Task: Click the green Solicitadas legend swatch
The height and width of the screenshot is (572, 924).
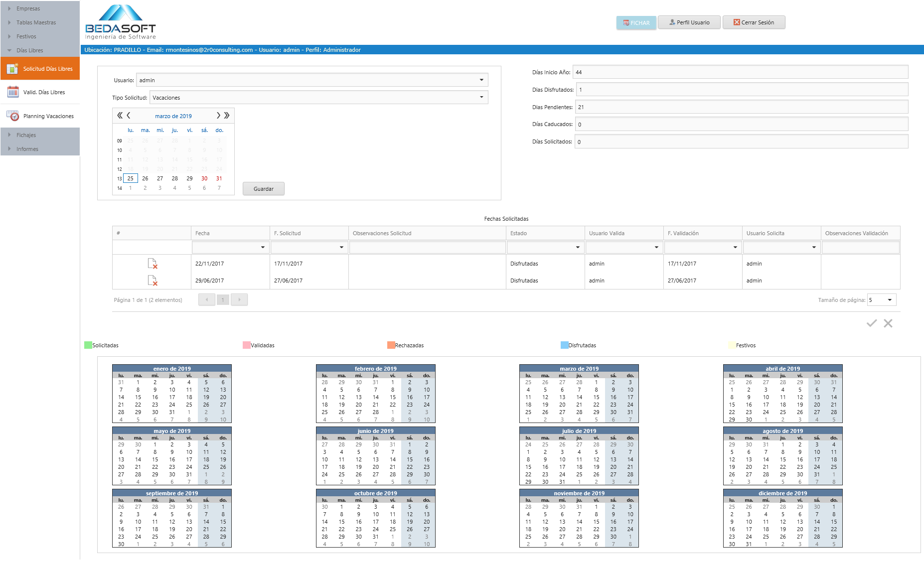Action: pos(88,345)
